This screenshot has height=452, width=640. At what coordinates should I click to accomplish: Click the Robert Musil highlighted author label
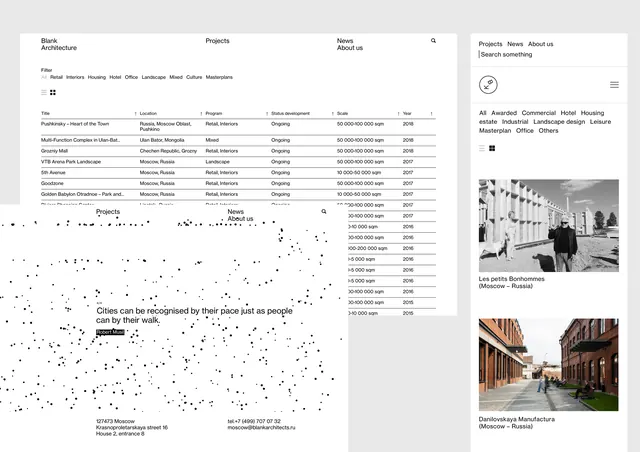[110, 332]
